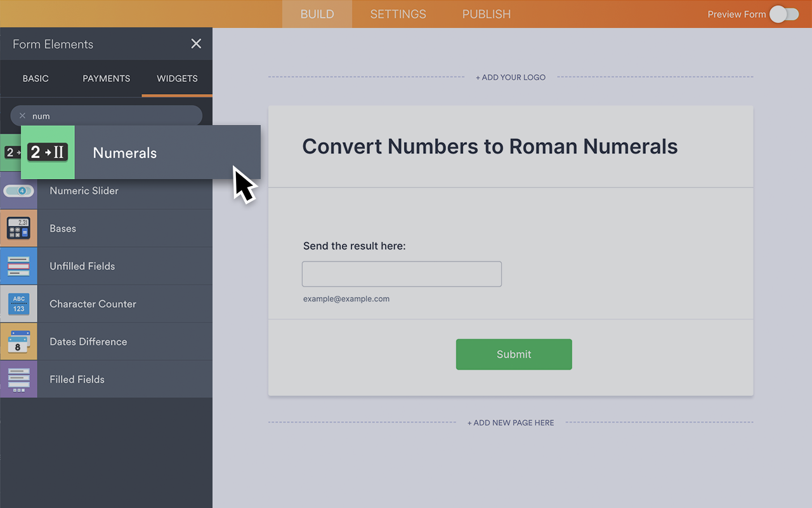Select the Bases calculator icon

(18, 228)
